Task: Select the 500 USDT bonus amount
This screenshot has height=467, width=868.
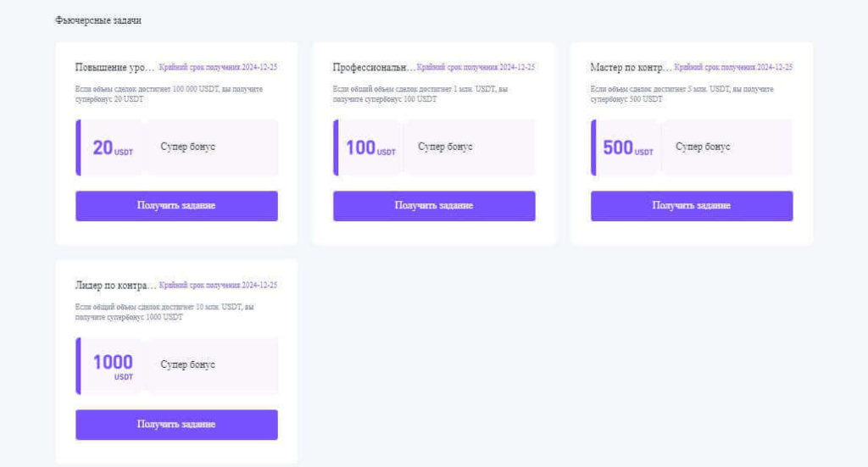Action: tap(627, 147)
